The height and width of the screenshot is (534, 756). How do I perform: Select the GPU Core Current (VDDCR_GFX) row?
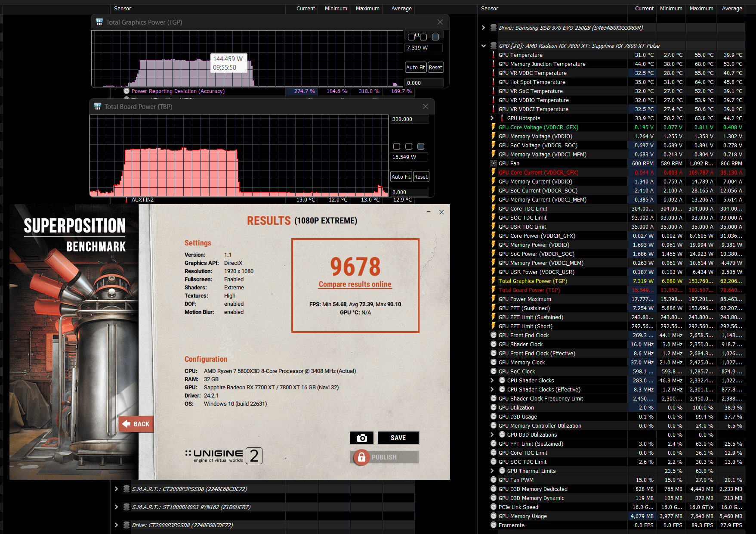click(618, 172)
